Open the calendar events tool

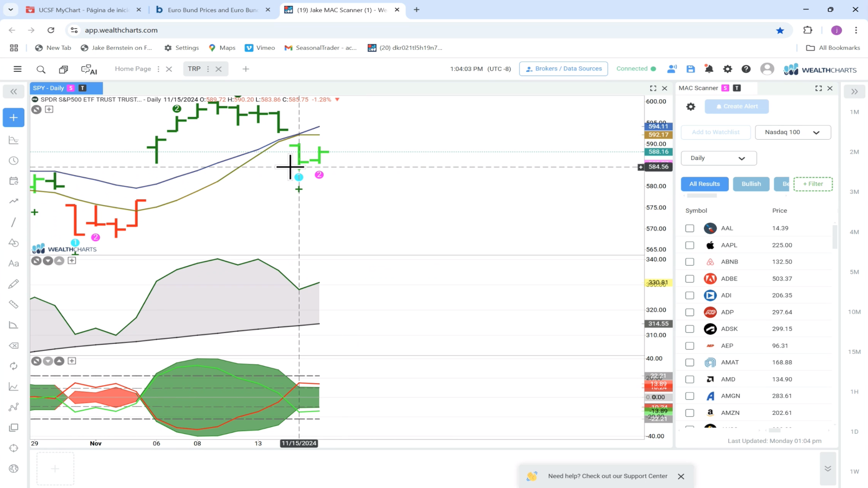(14, 181)
